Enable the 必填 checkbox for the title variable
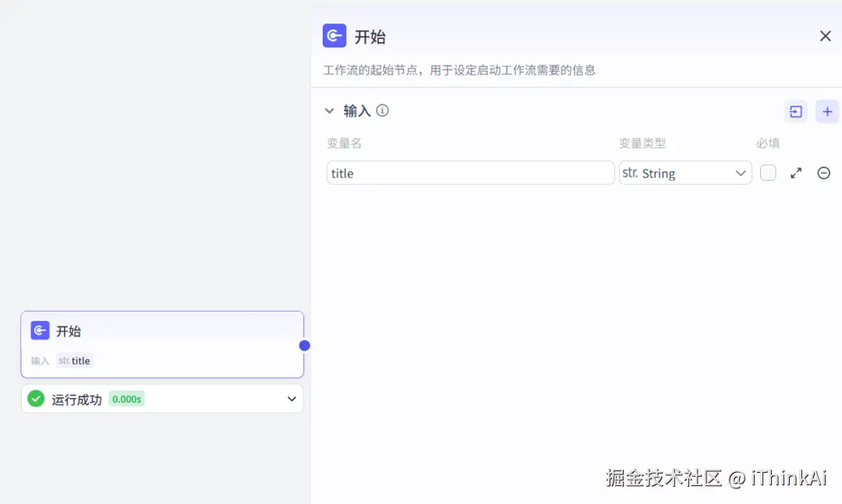Viewport: 842px width, 504px height. 767,172
